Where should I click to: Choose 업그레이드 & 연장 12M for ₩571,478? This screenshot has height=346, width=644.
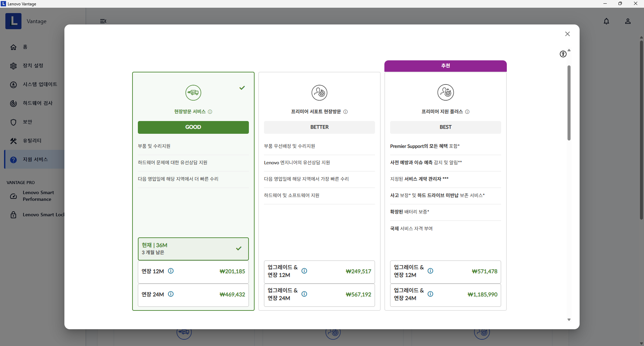[445, 272]
